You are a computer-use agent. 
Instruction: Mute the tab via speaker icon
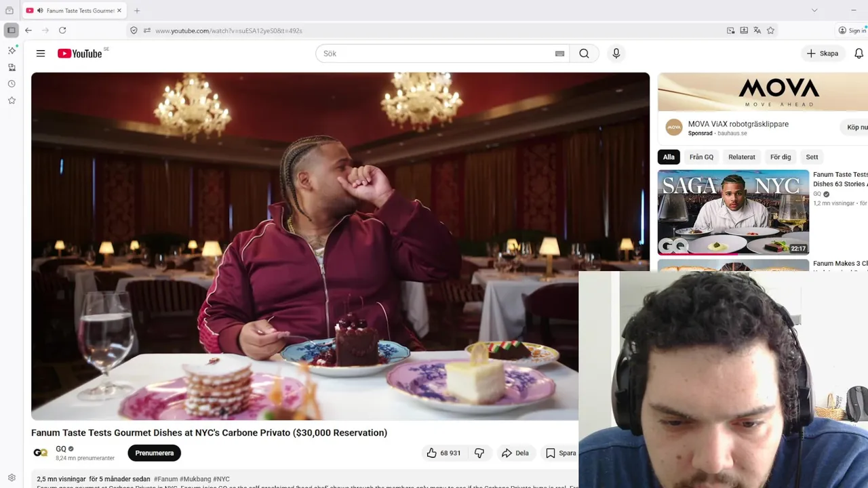coord(40,11)
